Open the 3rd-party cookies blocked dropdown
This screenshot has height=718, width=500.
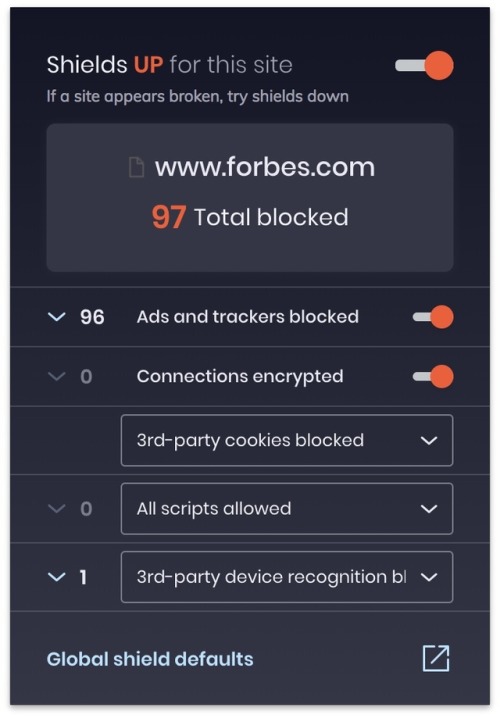[287, 441]
